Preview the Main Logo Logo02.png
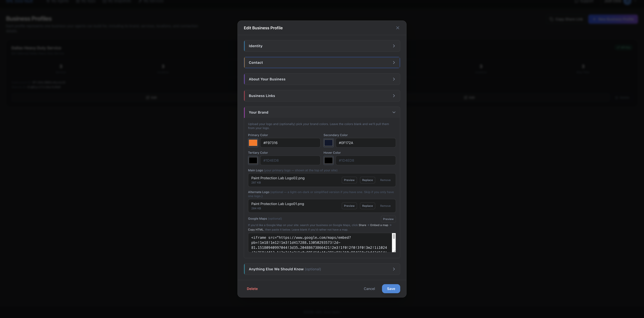The image size is (644, 318). click(349, 180)
